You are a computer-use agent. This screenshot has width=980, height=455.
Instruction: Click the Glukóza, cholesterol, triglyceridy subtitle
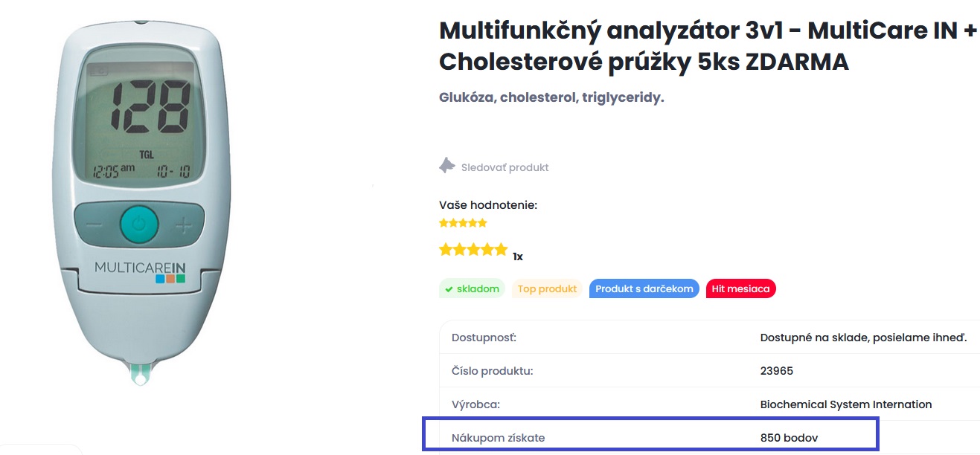click(x=551, y=97)
